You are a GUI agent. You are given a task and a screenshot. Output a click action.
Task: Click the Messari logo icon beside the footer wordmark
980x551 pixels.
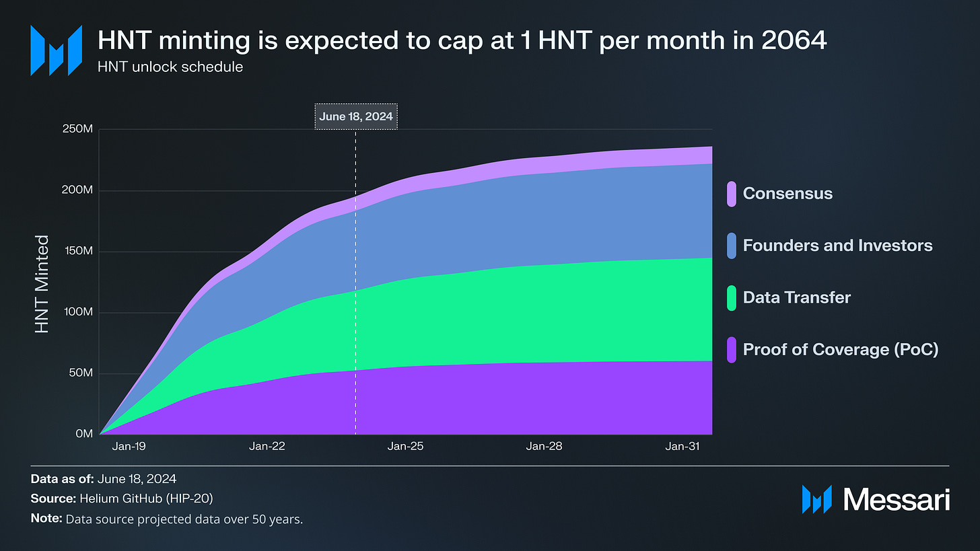tap(817, 499)
